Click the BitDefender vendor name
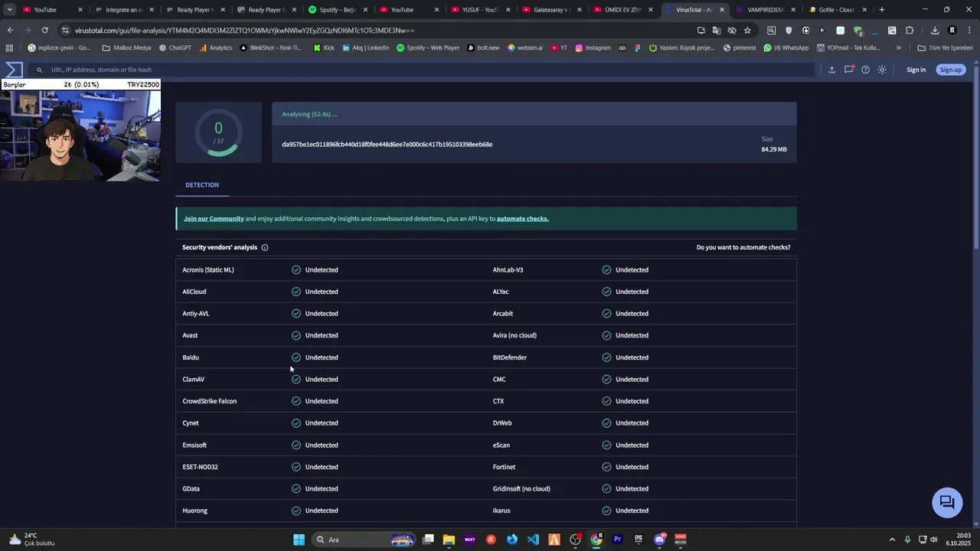This screenshot has height=551, width=980. click(x=510, y=357)
